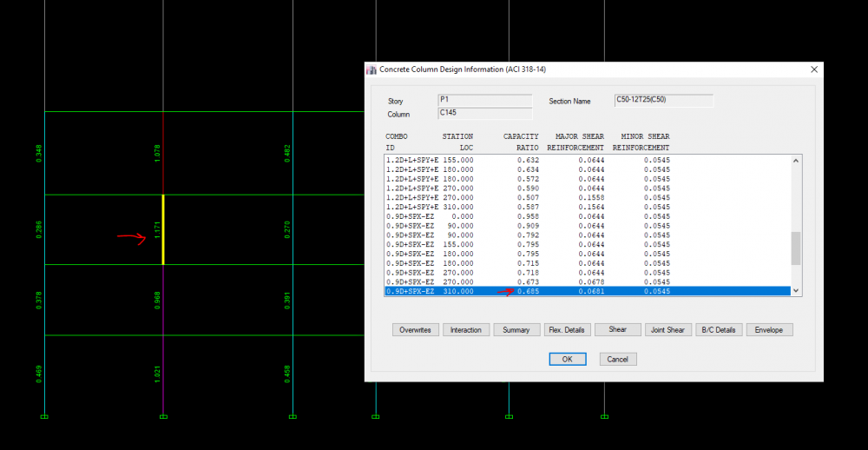Viewport: 868px width, 450px height.
Task: Select the highlighted 0.9D+SPX-EZ 310.000 row
Action: 588,291
